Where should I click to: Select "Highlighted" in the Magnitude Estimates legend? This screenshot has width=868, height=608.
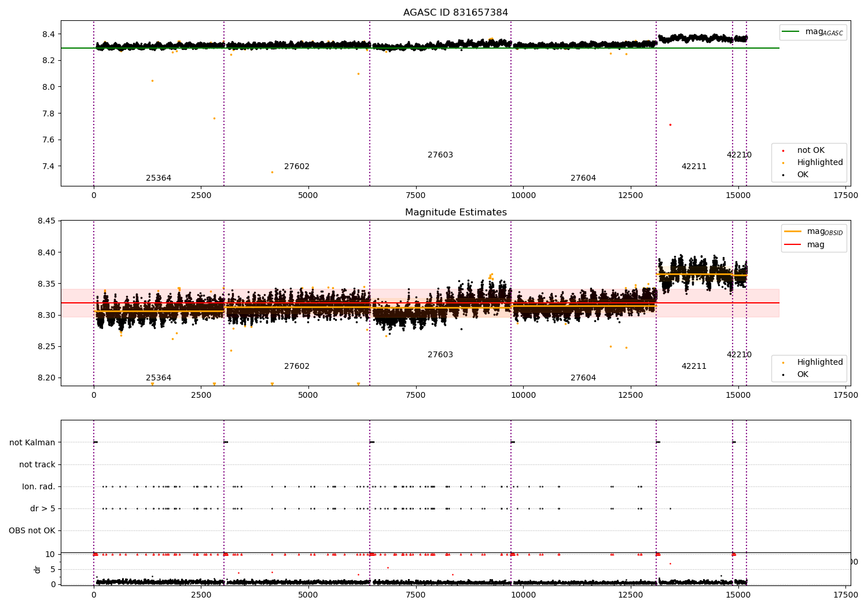812,362
